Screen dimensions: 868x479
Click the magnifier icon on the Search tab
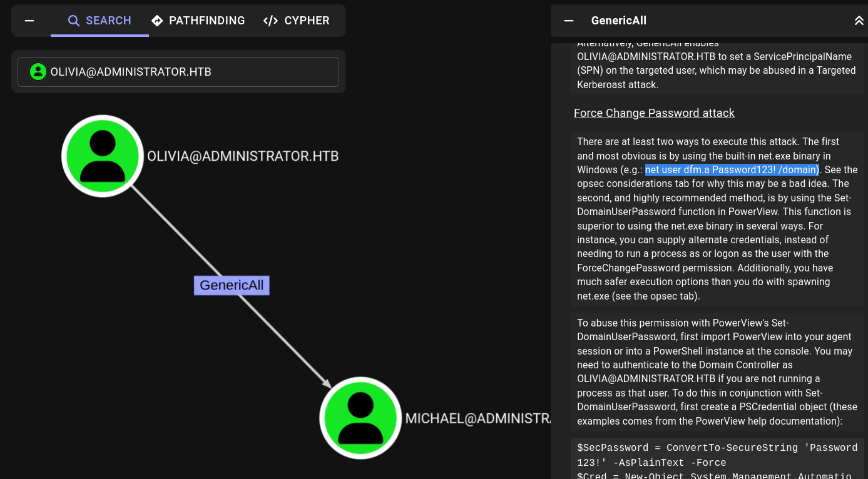click(x=74, y=21)
